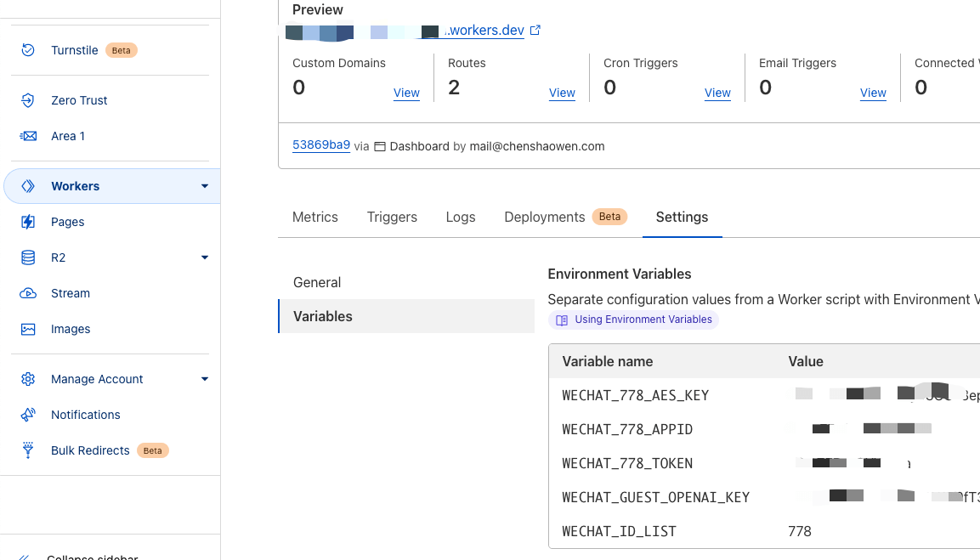View Email Triggers
980x560 pixels.
(873, 93)
